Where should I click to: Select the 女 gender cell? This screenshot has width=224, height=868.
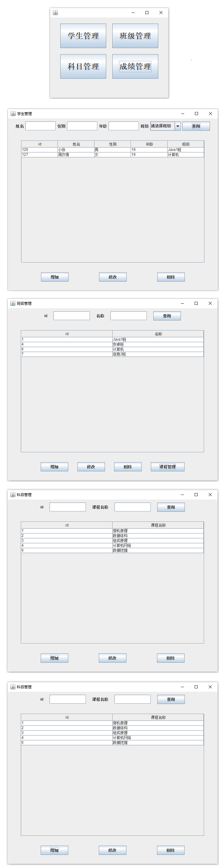pos(113,155)
